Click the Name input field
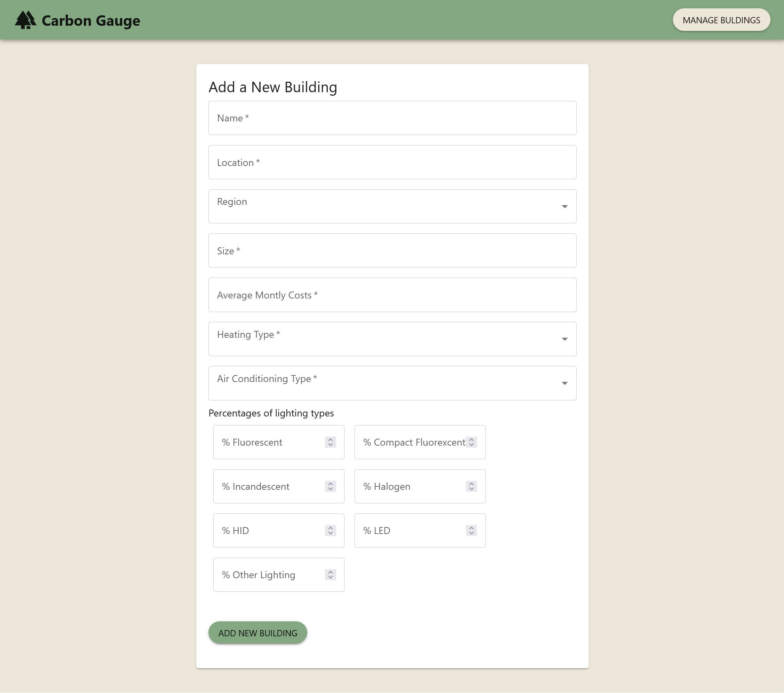The height and width of the screenshot is (693, 784). (392, 118)
